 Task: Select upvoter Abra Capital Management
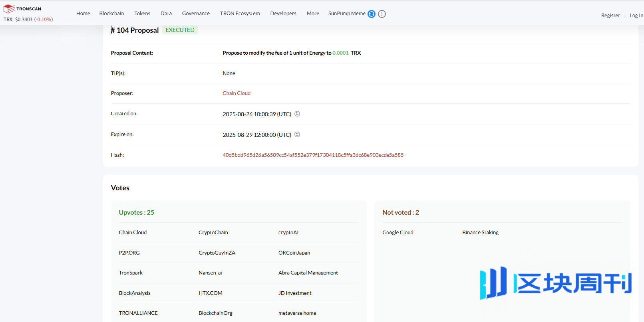click(308, 273)
